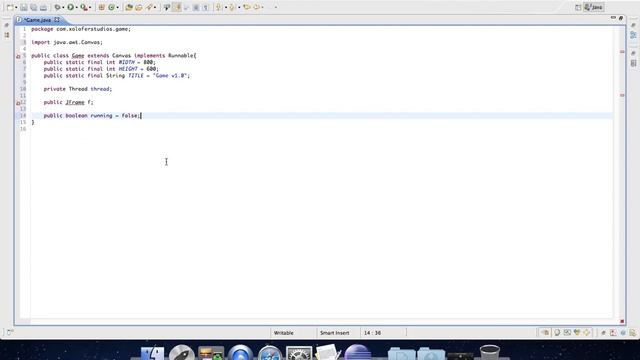Click the error marker on line 5
Screen dimensions: 640x360
[18, 56]
